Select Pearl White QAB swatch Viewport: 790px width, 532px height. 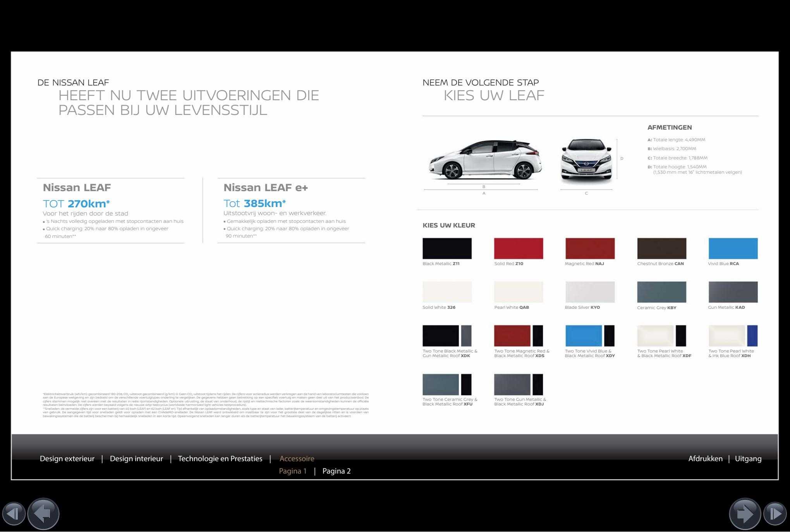tap(519, 292)
